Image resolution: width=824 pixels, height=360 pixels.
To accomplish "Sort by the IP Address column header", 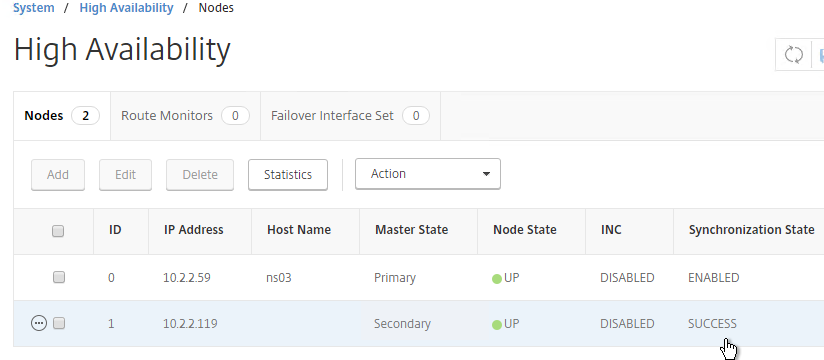I will click(x=193, y=230).
